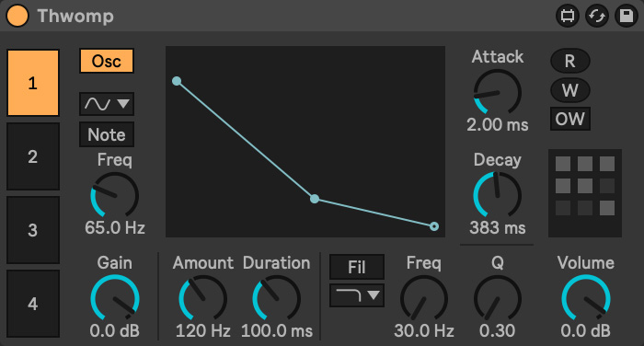Select voice tab 4
The height and width of the screenshot is (346, 644).
(x=33, y=304)
